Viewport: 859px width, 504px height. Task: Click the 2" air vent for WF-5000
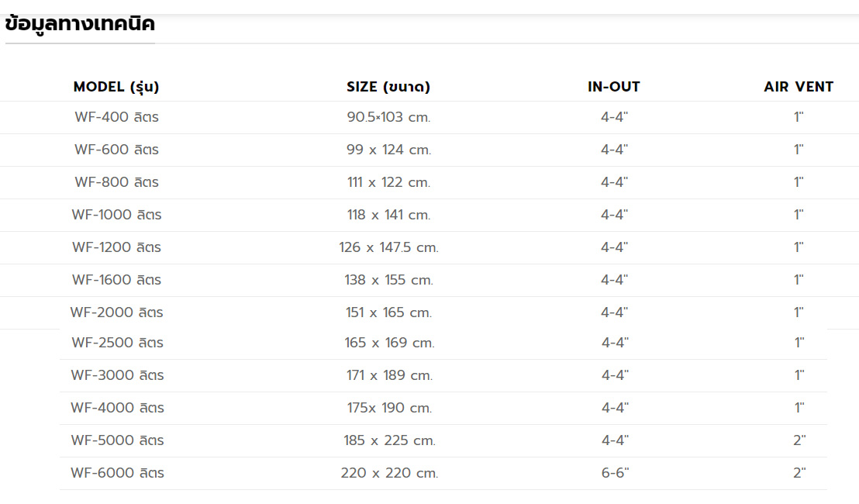click(799, 440)
